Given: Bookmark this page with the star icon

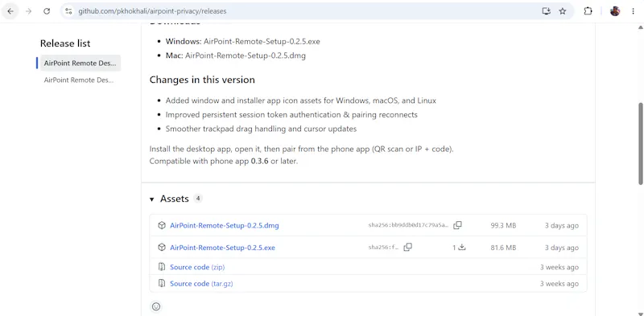Looking at the screenshot, I should tap(563, 11).
